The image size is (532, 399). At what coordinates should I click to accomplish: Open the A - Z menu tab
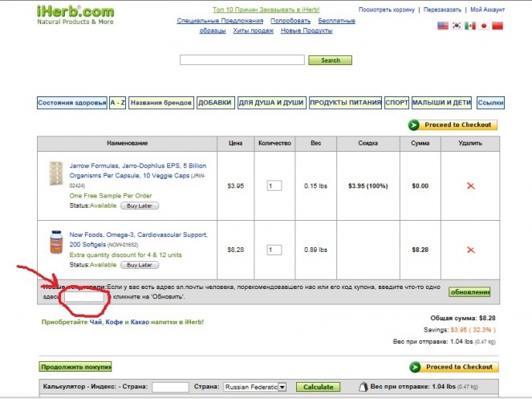tap(117, 103)
